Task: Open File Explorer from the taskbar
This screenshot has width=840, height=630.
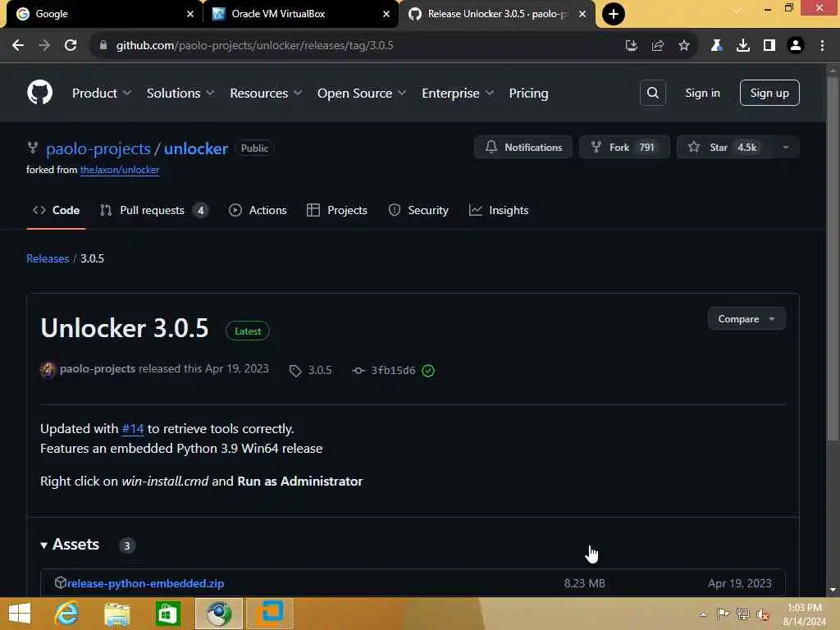Action: [116, 614]
